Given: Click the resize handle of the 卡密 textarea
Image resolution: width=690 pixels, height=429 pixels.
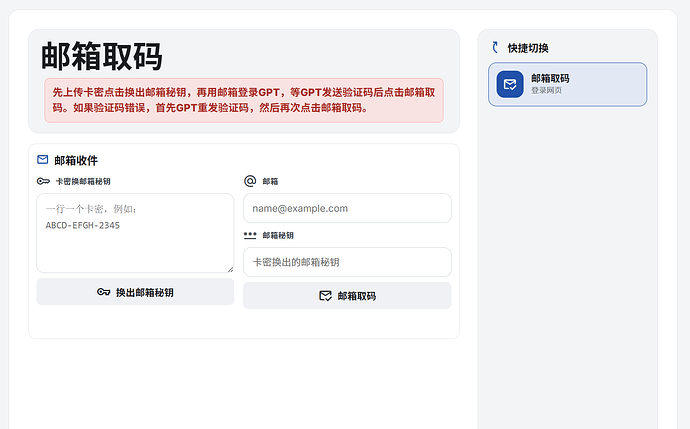Looking at the screenshot, I should 230,269.
